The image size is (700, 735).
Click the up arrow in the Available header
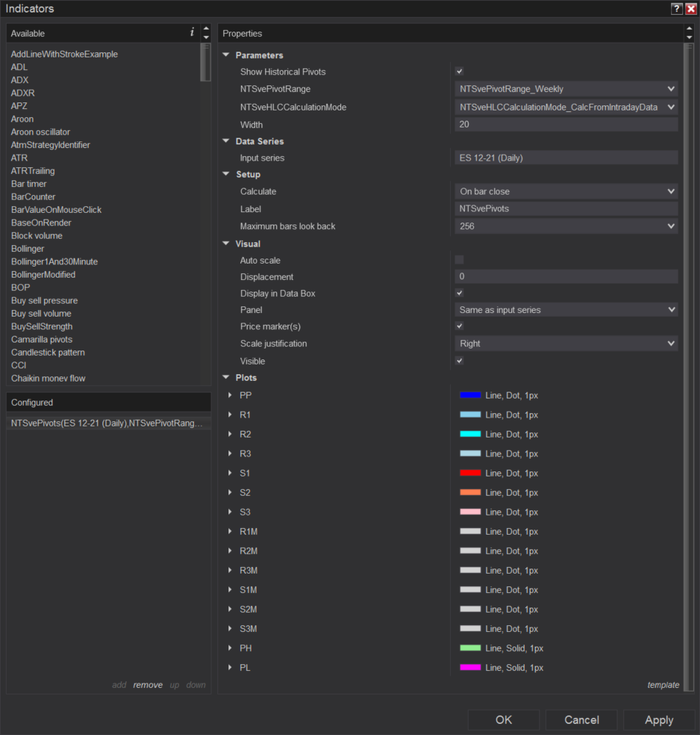[206, 29]
